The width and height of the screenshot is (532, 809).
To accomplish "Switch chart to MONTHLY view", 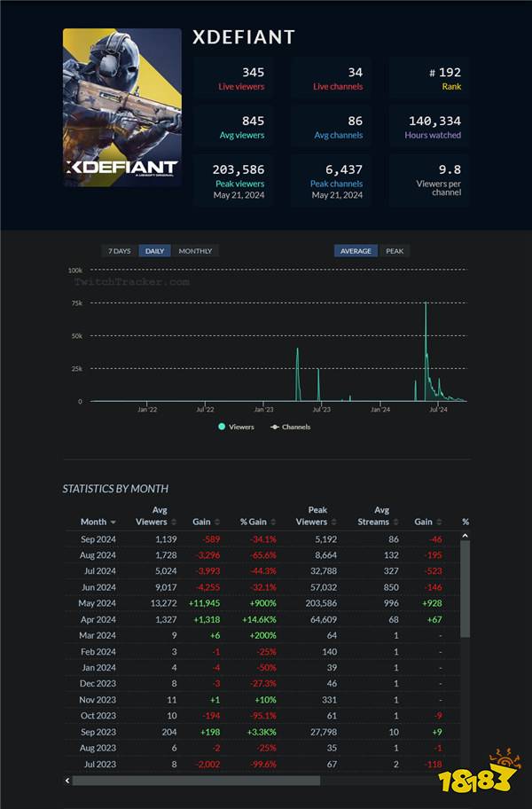I will pos(195,251).
